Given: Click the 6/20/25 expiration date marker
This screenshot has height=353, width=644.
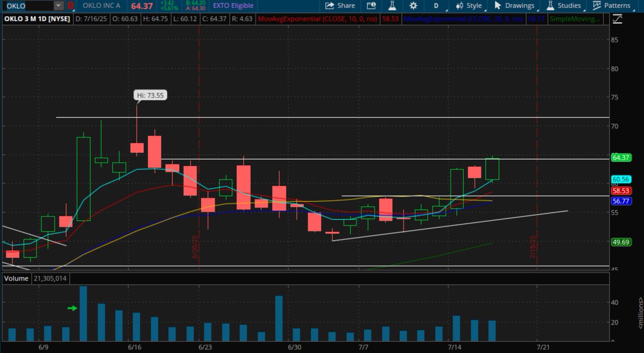Looking at the screenshot, I should 196,247.
